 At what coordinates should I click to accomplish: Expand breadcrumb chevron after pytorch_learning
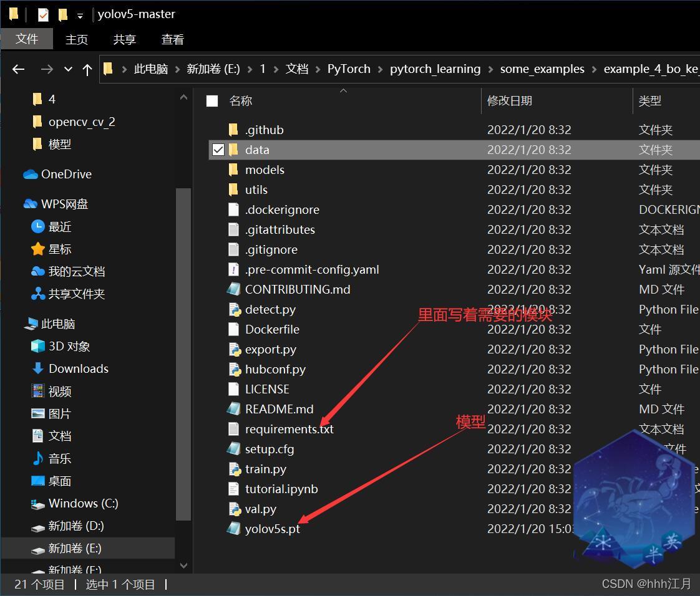click(490, 69)
